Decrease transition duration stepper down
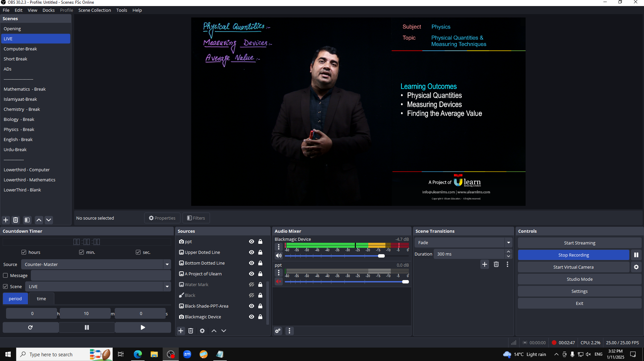The width and height of the screenshot is (644, 361). (x=508, y=257)
